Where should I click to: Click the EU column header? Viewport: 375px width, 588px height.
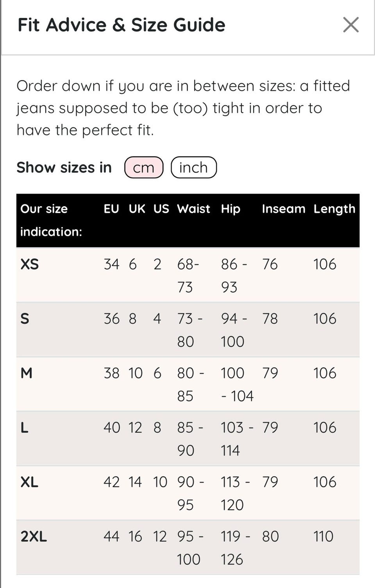pos(111,209)
